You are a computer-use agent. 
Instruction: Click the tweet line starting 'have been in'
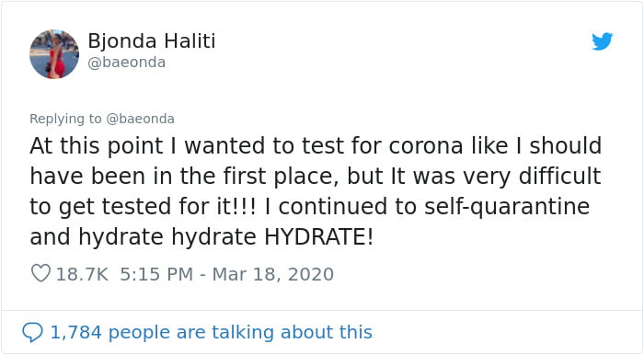pos(315,177)
